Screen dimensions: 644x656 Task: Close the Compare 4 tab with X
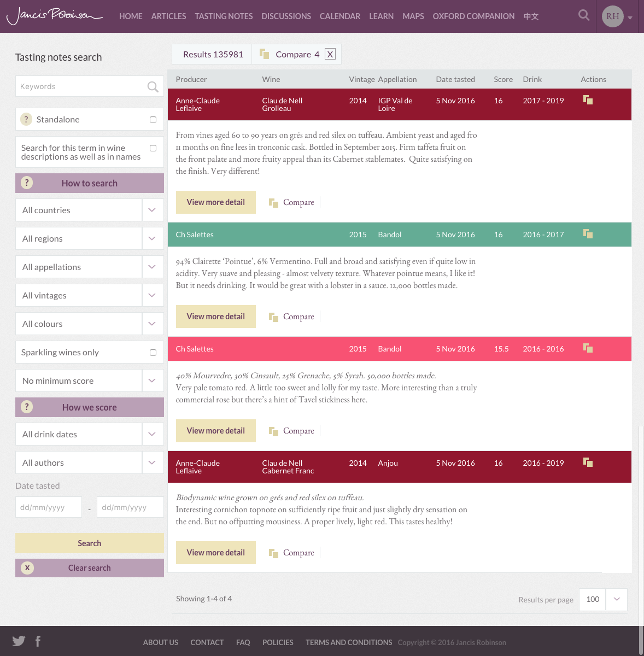click(330, 54)
